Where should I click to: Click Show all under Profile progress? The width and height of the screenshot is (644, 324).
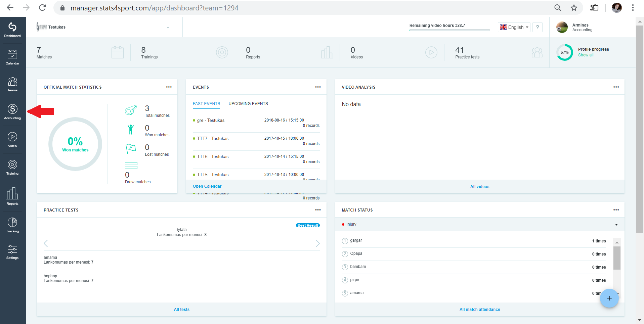[x=586, y=55]
